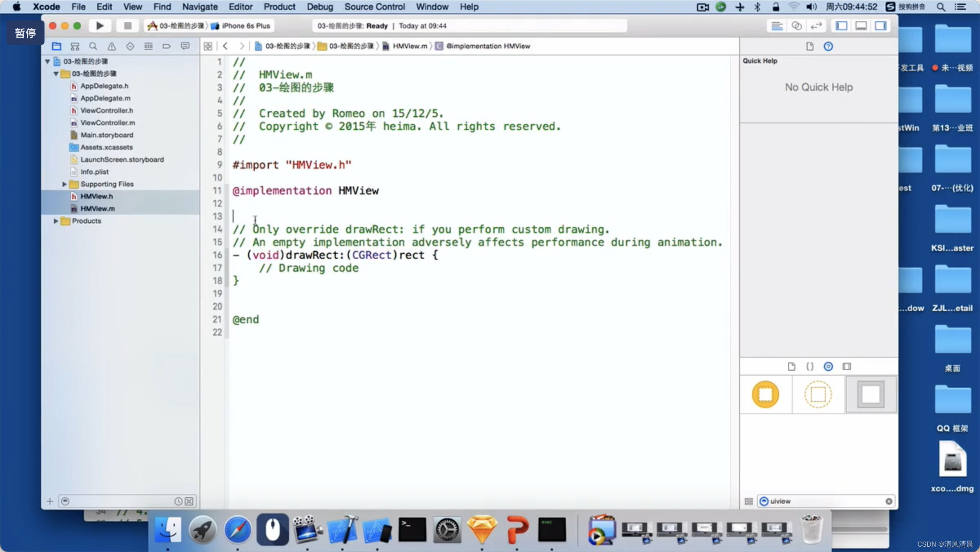Open the Editor menu

coord(241,7)
